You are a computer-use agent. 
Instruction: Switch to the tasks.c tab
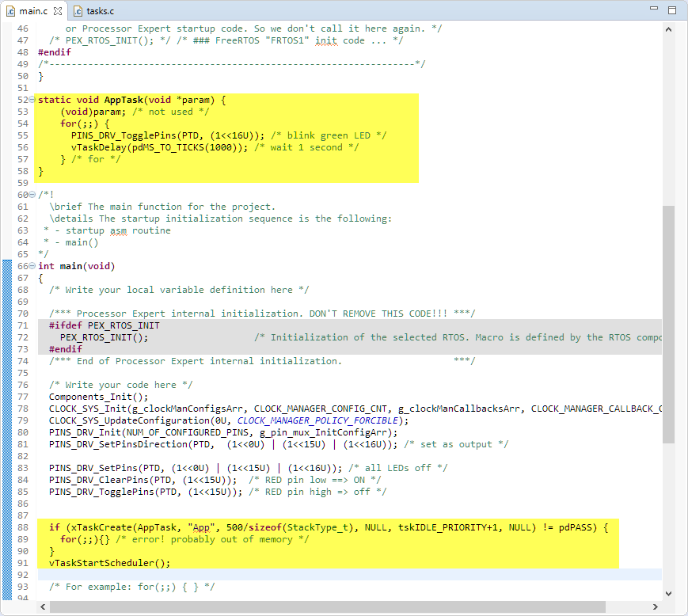click(99, 11)
